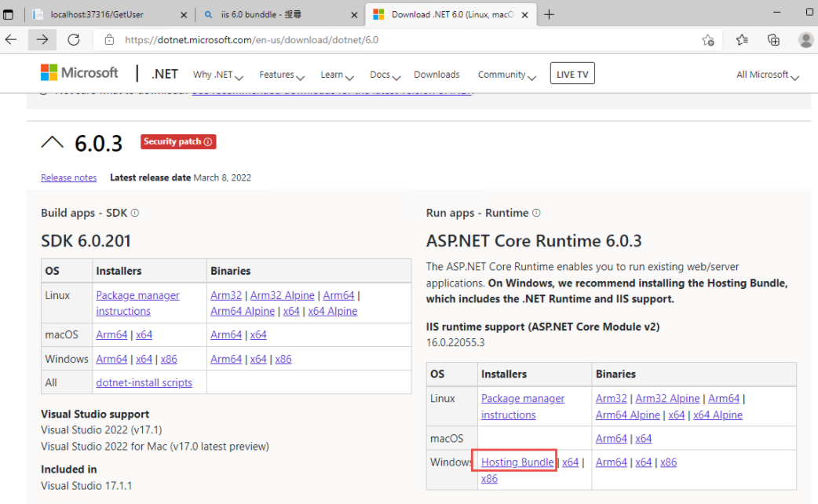Open the Favorites list icon
The image size is (818, 504).
tap(742, 40)
